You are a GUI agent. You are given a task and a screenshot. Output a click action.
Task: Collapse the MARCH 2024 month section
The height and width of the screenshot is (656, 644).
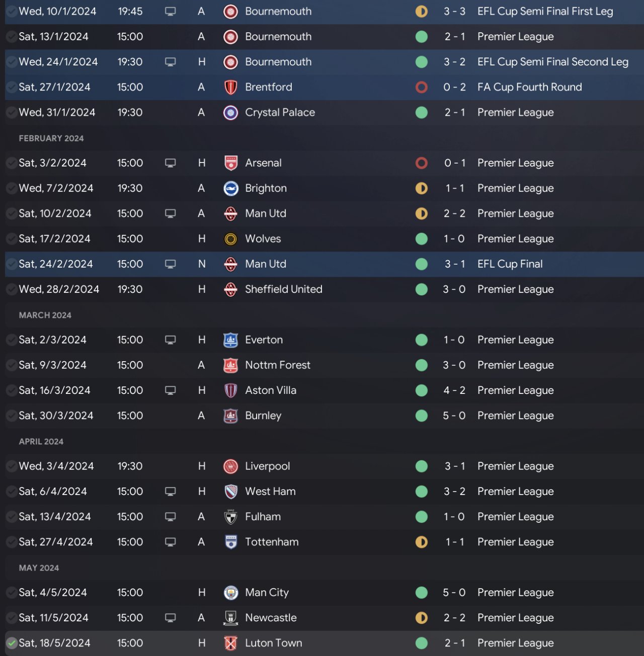45,315
